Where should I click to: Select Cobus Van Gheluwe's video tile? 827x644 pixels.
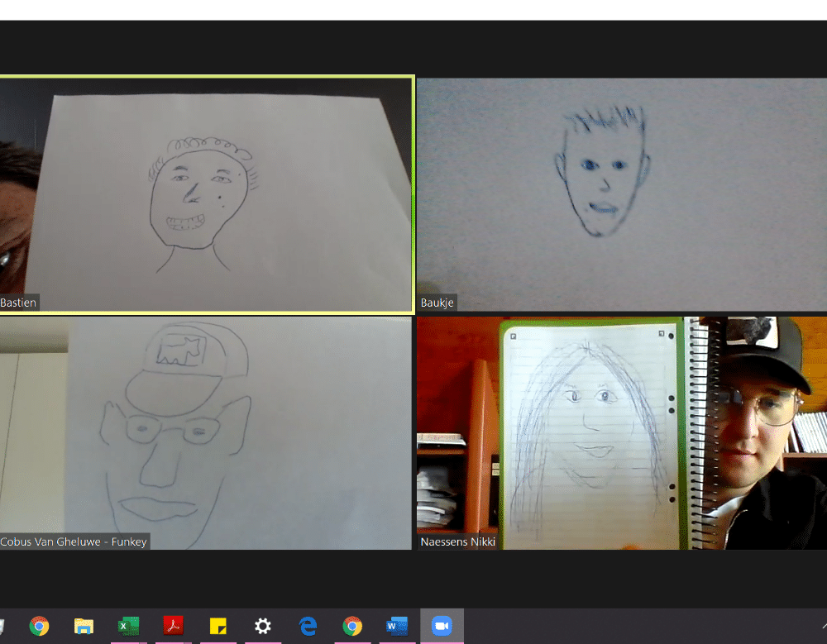pyautogui.click(x=207, y=433)
